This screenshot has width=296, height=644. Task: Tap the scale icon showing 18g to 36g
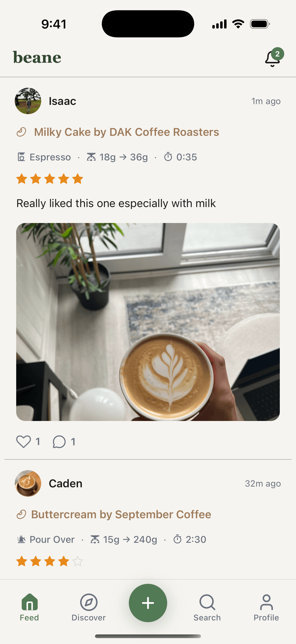pos(91,157)
